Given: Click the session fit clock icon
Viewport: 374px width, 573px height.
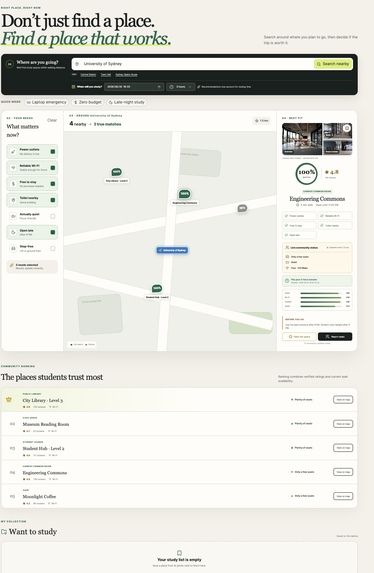Looking at the screenshot, I should [x=287, y=281].
